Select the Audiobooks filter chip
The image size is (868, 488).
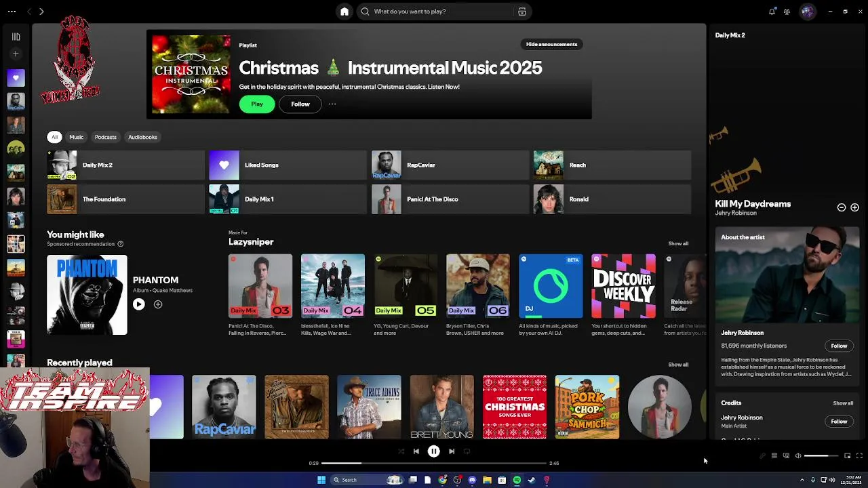click(142, 137)
